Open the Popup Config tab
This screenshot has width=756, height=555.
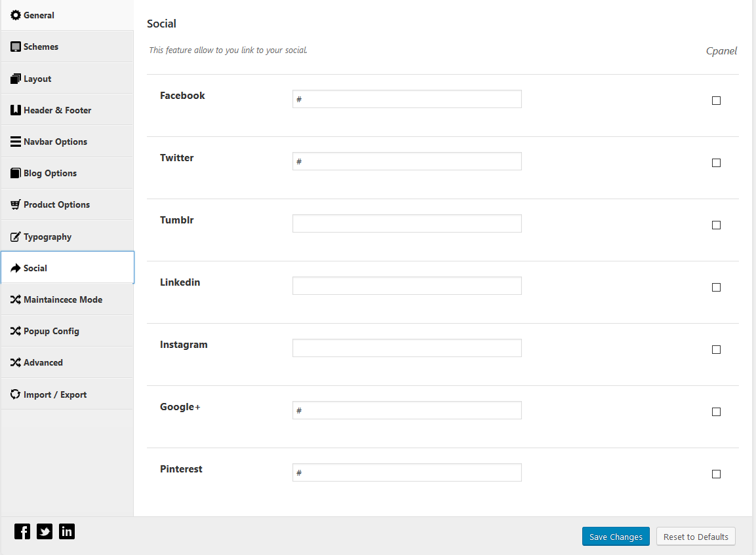point(67,331)
